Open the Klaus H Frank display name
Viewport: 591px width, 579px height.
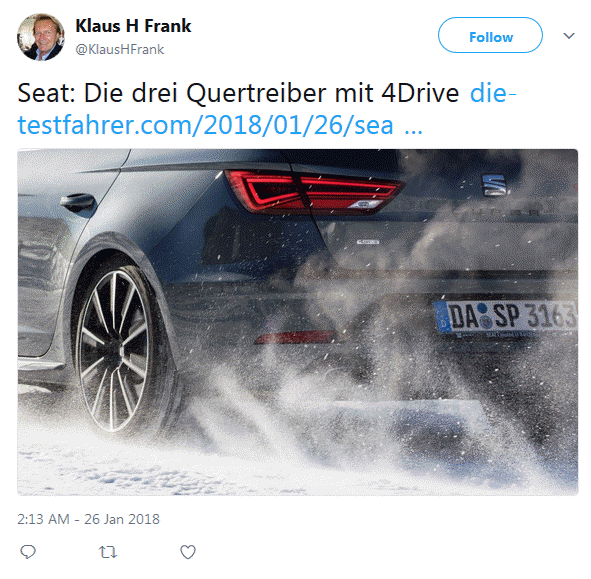(x=133, y=26)
